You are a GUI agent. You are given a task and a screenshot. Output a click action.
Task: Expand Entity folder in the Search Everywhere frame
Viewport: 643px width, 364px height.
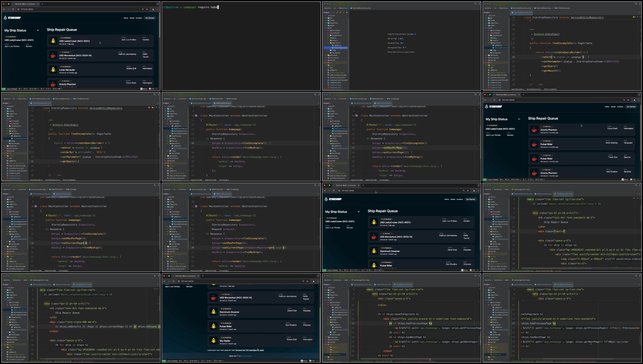328,38
